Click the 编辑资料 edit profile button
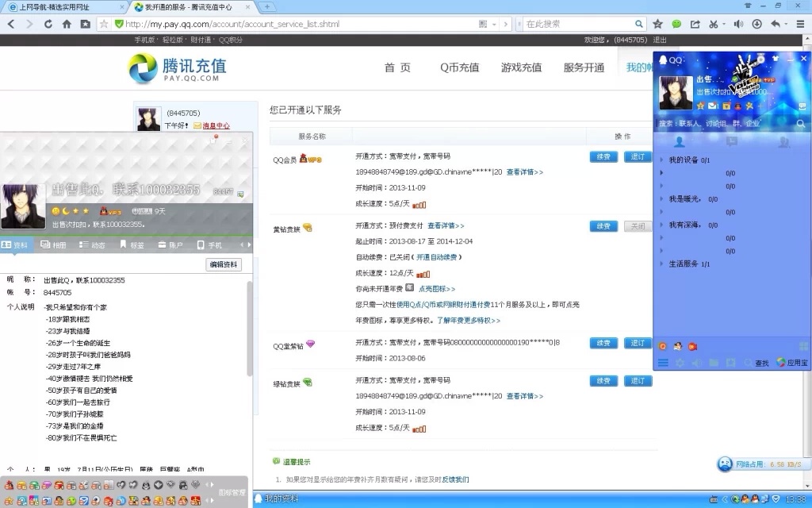Image resolution: width=812 pixels, height=508 pixels. click(x=223, y=264)
